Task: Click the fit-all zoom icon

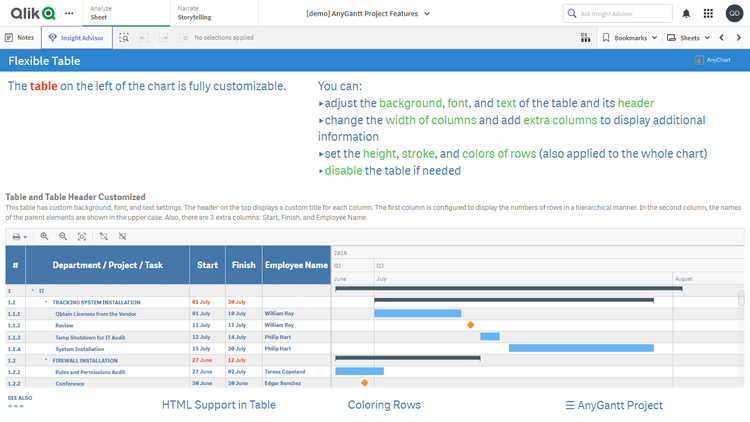Action: click(82, 236)
